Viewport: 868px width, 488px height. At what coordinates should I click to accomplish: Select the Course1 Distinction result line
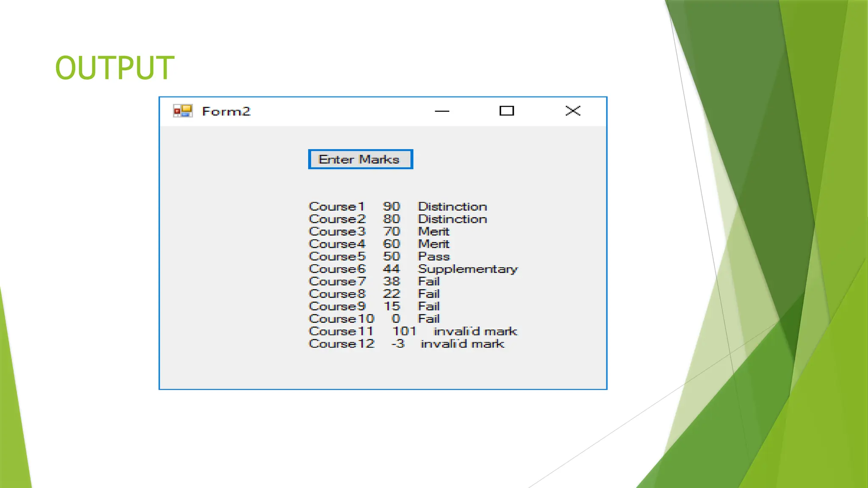coord(398,207)
